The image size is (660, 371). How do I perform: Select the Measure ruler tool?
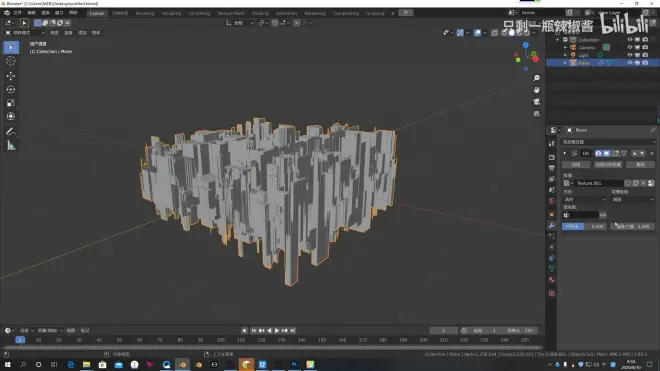11,146
